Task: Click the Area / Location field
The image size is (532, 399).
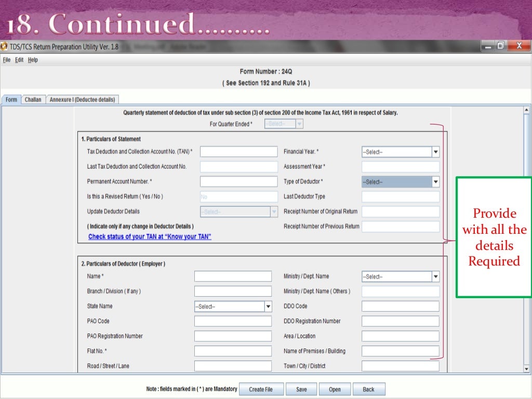Action: pos(401,336)
